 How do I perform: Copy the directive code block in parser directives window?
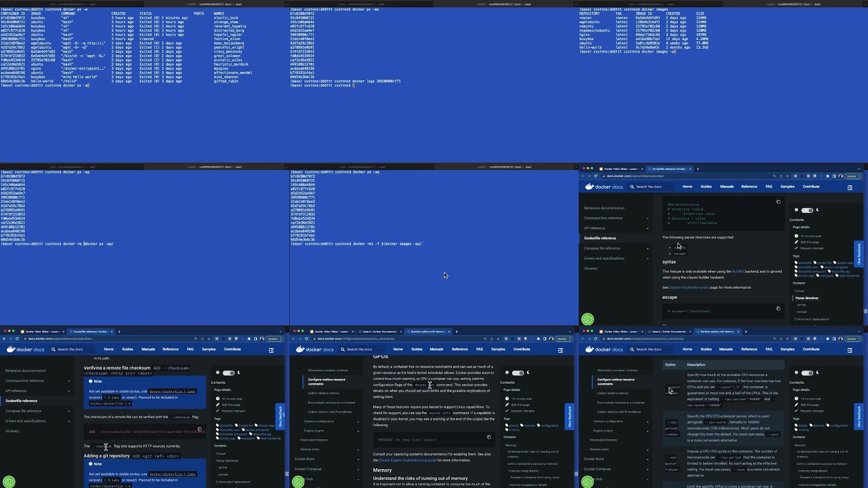pyautogui.click(x=778, y=202)
